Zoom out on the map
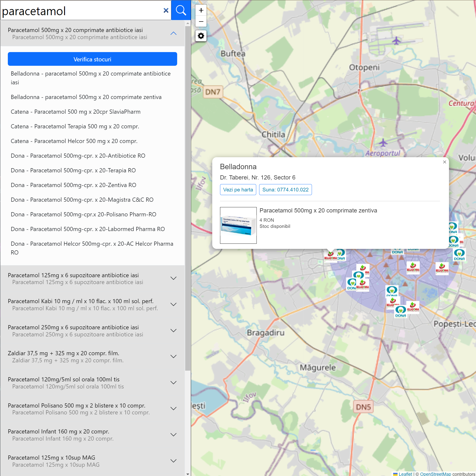Screen dimensions: 476x476 point(201,22)
